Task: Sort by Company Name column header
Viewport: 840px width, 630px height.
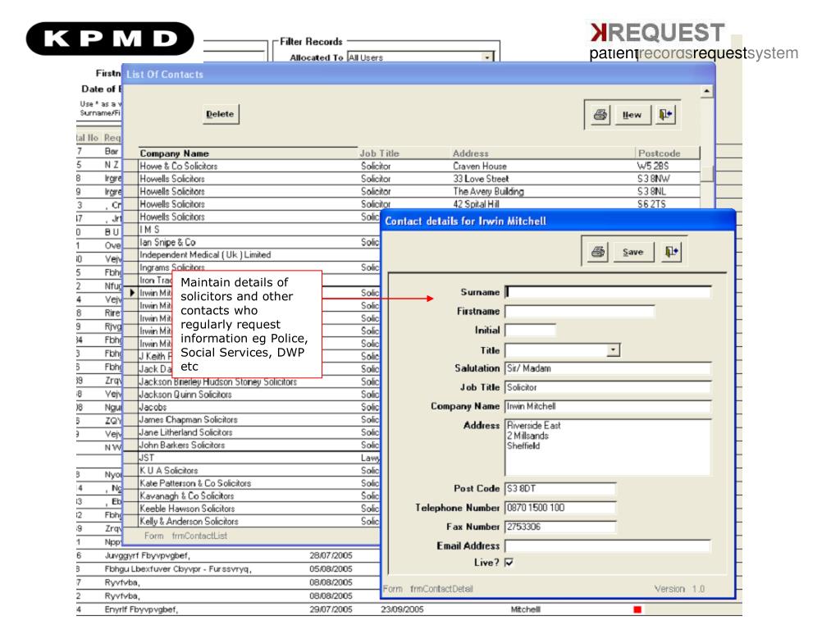Action: point(248,153)
